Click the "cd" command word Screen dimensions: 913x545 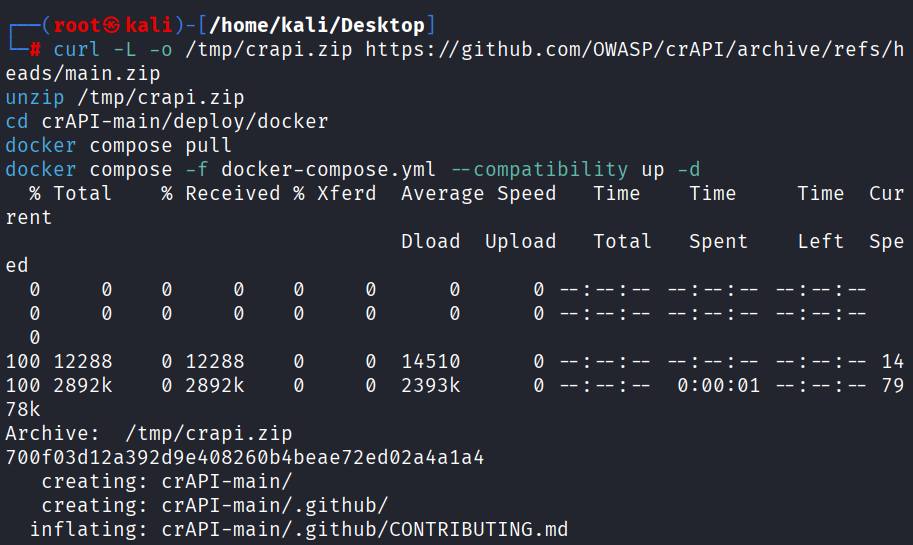(x=17, y=121)
